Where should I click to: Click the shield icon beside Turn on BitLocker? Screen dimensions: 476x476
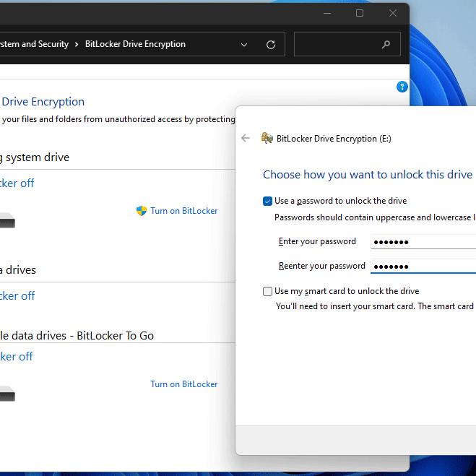(x=142, y=211)
